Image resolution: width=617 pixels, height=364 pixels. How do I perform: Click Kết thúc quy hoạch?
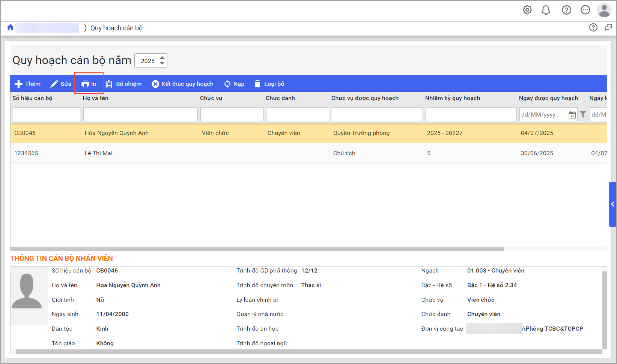tap(182, 84)
